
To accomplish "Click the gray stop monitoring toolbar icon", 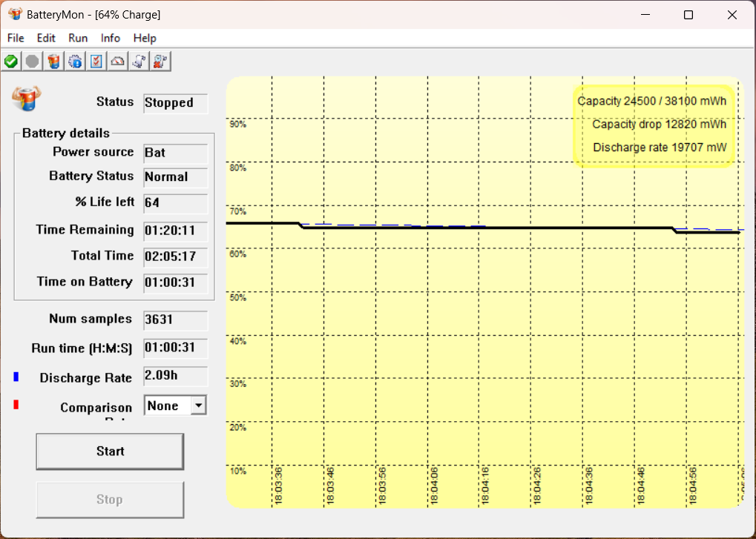I will coord(33,62).
